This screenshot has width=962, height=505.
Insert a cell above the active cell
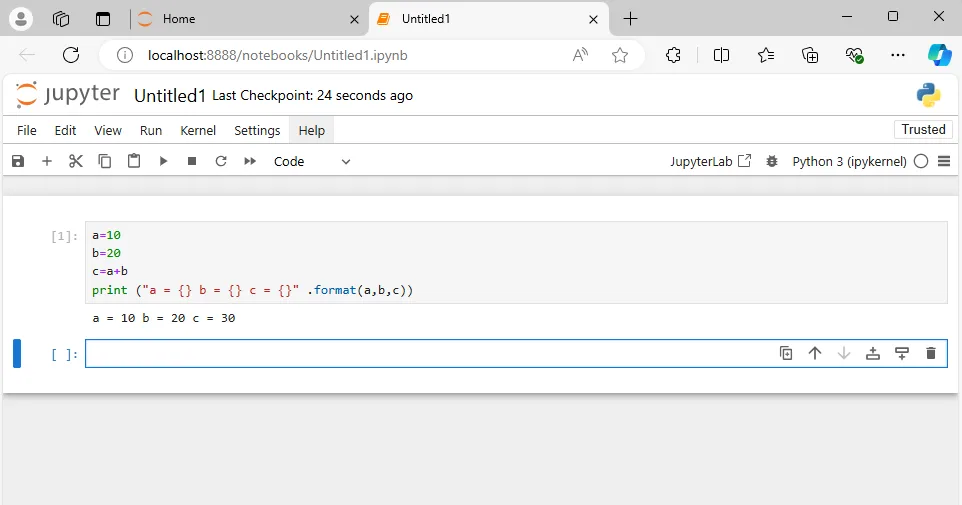point(872,353)
